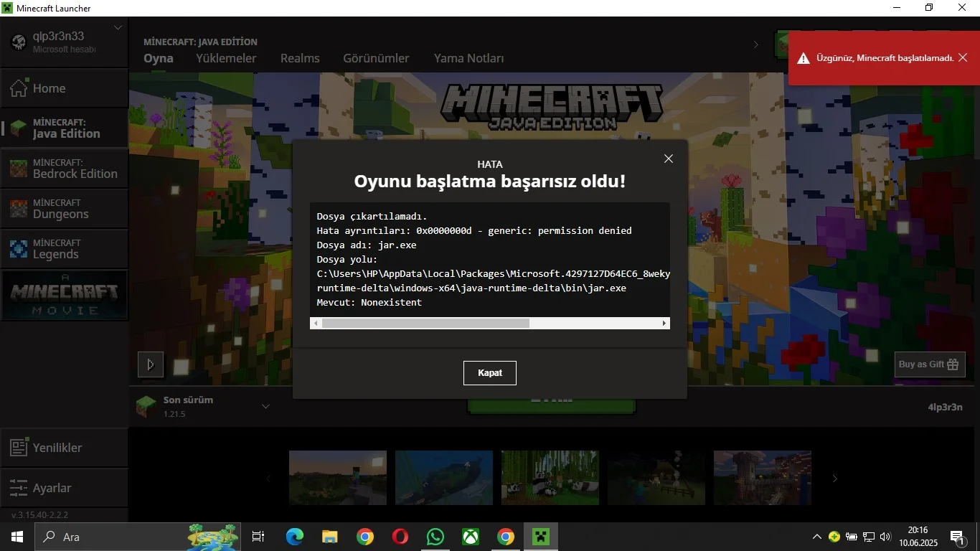This screenshot has width=980, height=551.
Task: Click the volume speaker tray icon
Action: click(x=885, y=537)
